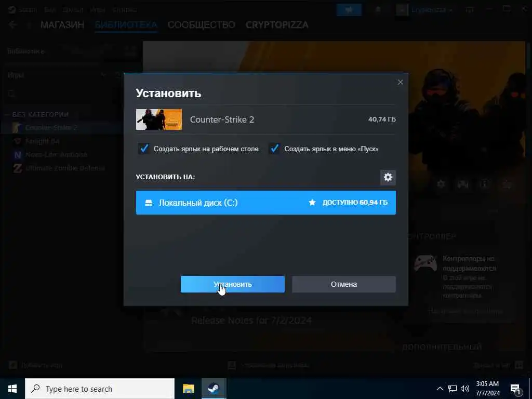Open the Windows Start menu
The image size is (532, 399).
[12, 389]
